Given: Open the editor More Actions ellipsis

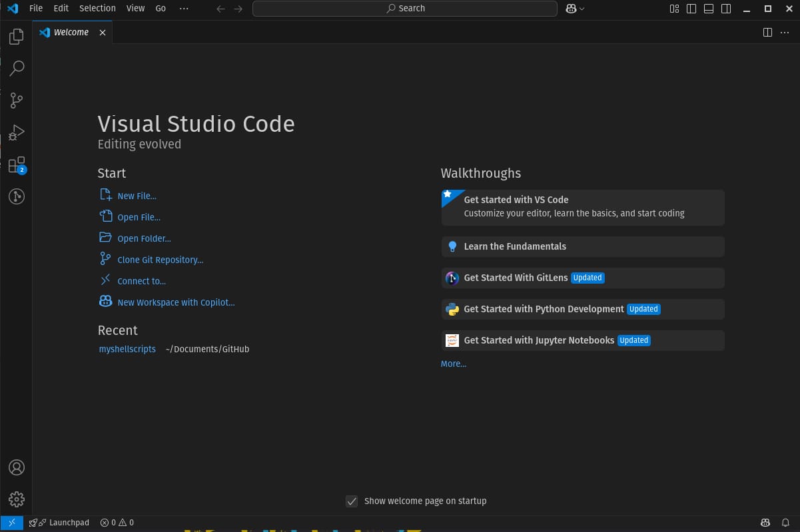Looking at the screenshot, I should tap(784, 33).
